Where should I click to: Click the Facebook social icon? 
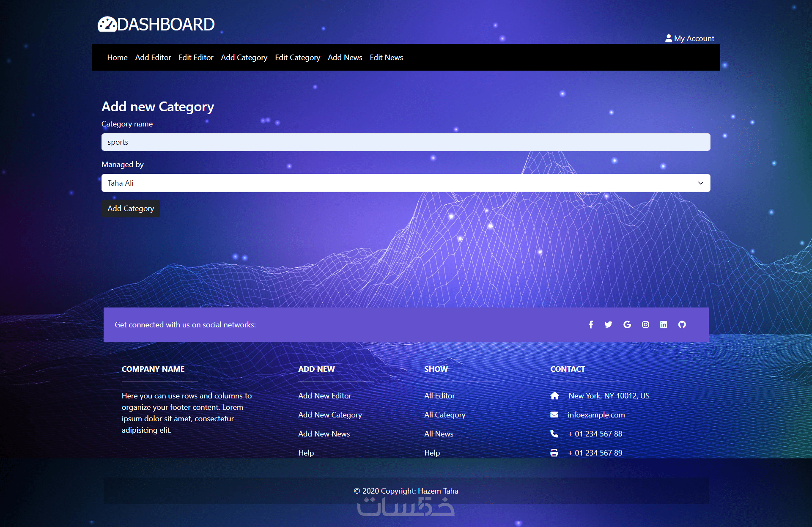click(591, 324)
